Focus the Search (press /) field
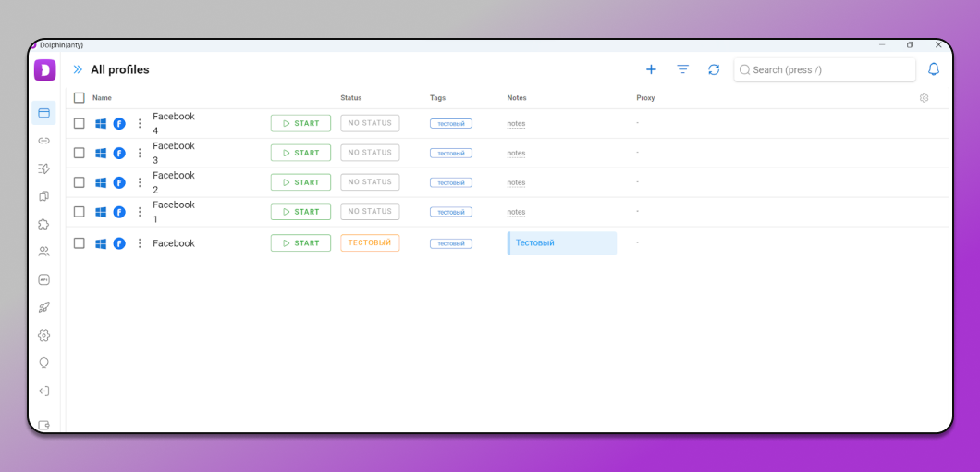 (x=825, y=69)
